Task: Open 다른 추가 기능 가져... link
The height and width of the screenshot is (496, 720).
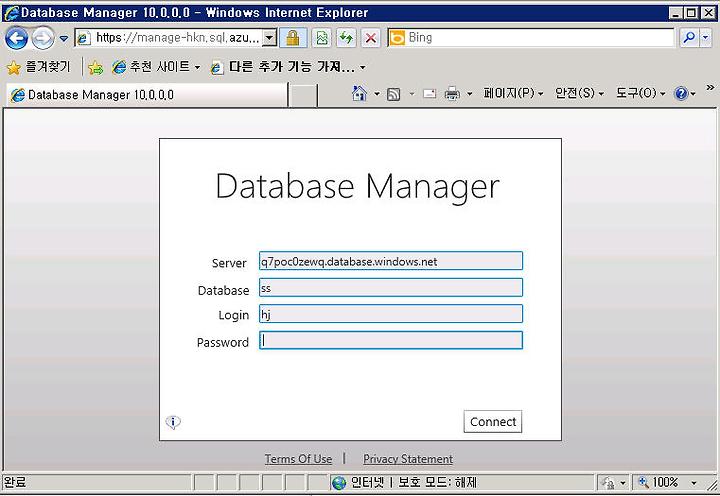Action: pyautogui.click(x=288, y=67)
